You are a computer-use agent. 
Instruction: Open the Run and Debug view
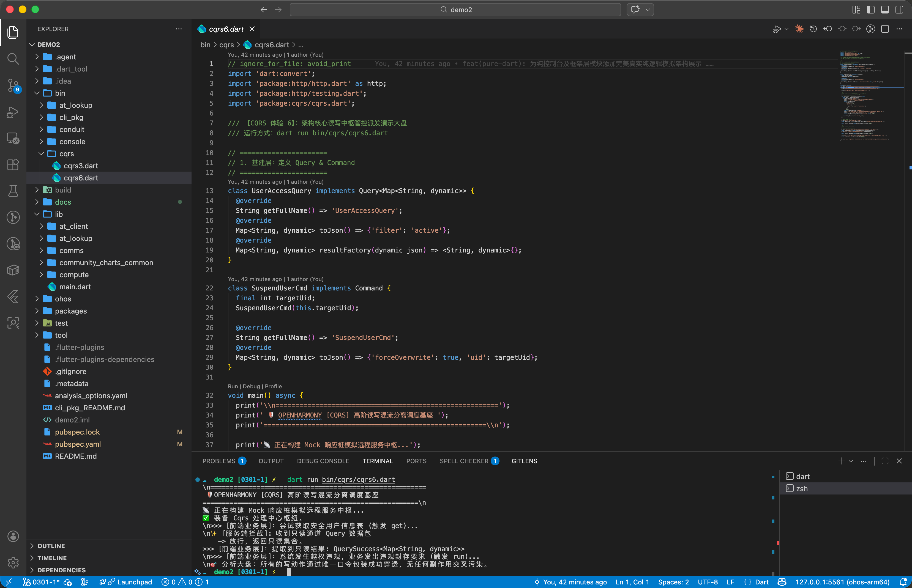coord(13,112)
